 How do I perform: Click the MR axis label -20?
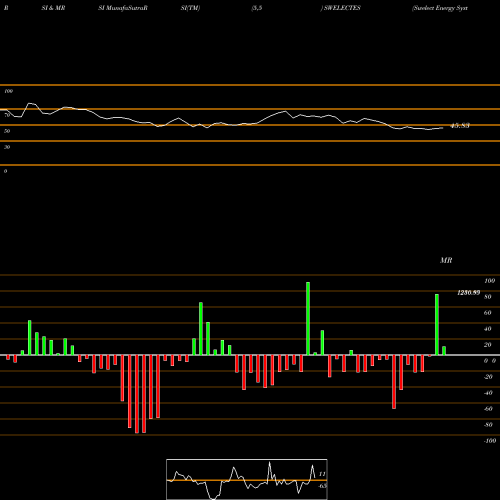pos(488,377)
